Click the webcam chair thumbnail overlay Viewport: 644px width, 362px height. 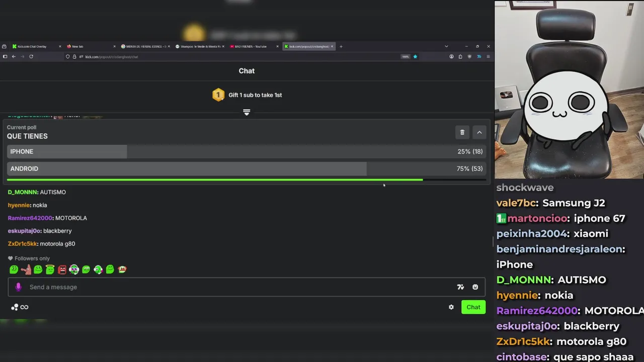click(569, 89)
